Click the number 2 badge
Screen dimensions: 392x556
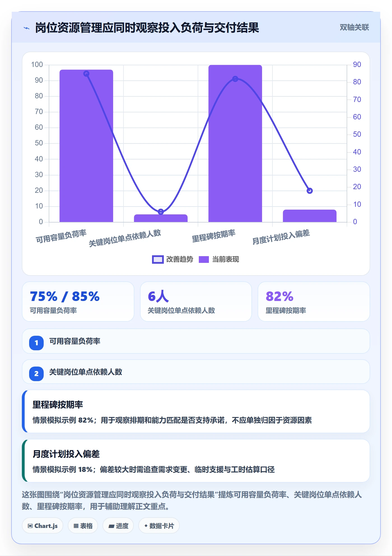(36, 374)
